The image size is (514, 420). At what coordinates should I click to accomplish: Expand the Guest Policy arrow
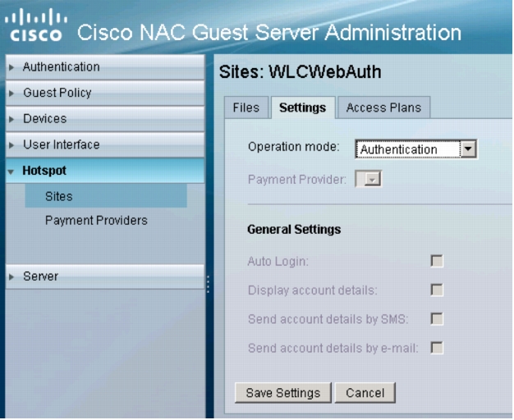(11, 94)
